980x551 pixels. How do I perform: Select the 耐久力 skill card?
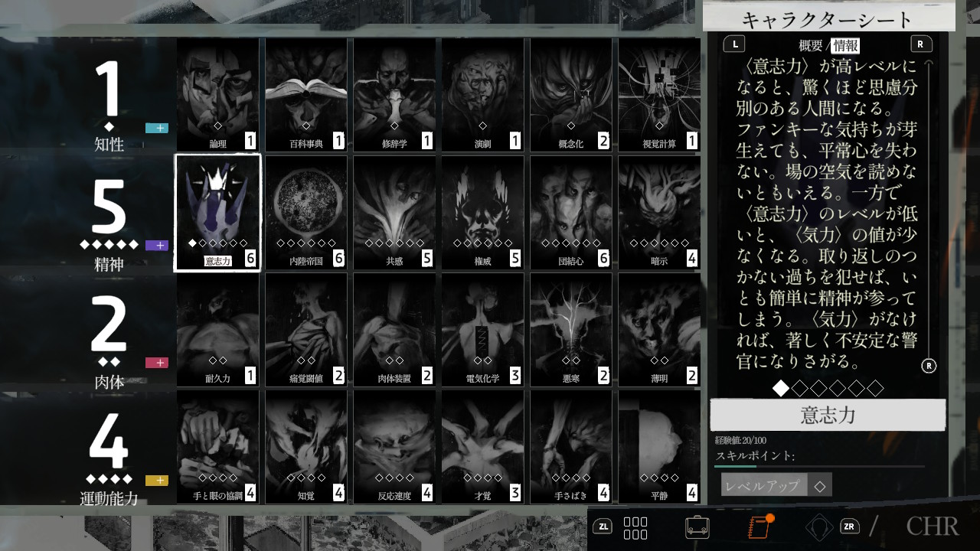click(218, 330)
